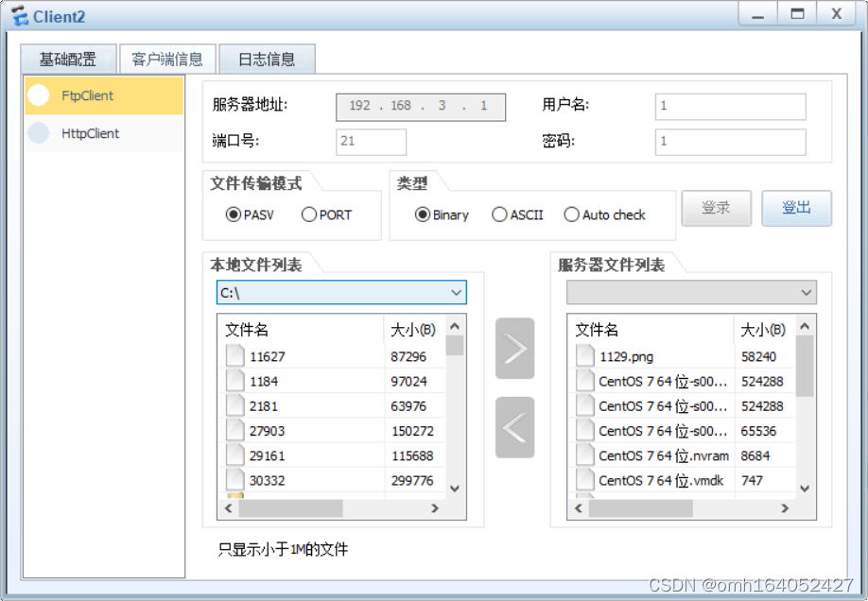Click the 用户名 username field

pyautogui.click(x=731, y=106)
